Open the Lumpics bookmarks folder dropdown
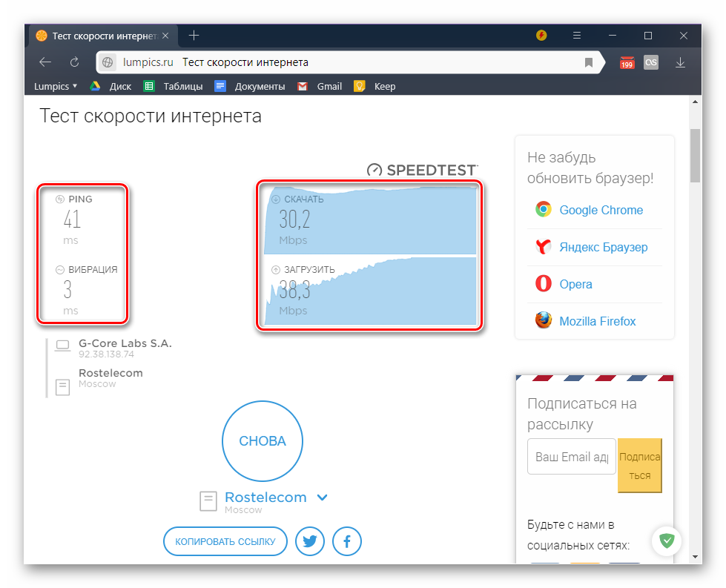Image resolution: width=726 pixels, height=588 pixels. pyautogui.click(x=56, y=87)
